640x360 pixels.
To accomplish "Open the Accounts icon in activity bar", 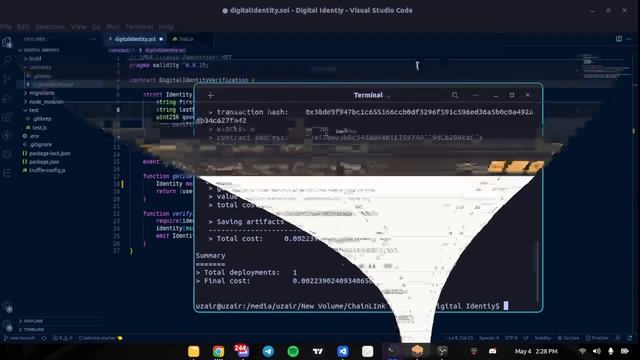I will (7, 307).
